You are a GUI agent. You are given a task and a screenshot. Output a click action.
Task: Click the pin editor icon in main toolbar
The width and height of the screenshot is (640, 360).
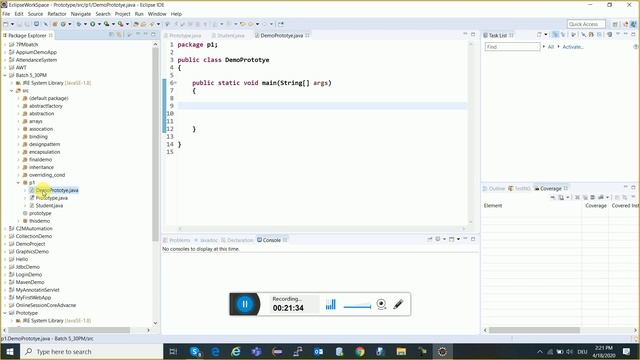pyautogui.click(x=280, y=24)
